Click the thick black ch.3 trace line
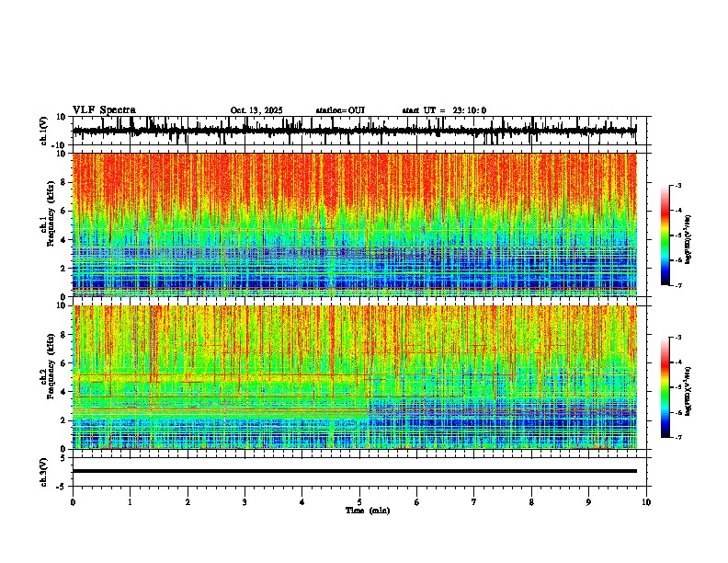This screenshot has height=563, width=728. [354, 471]
